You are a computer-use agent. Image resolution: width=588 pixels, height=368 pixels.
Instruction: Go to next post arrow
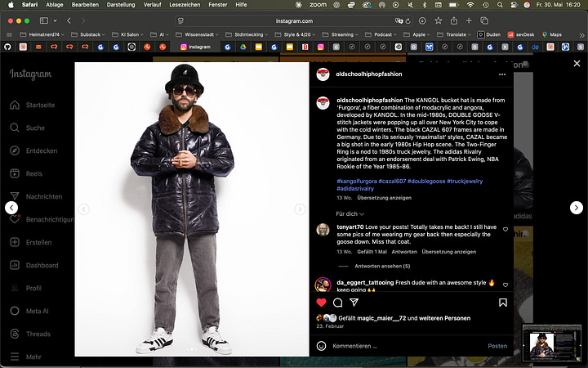click(x=577, y=208)
